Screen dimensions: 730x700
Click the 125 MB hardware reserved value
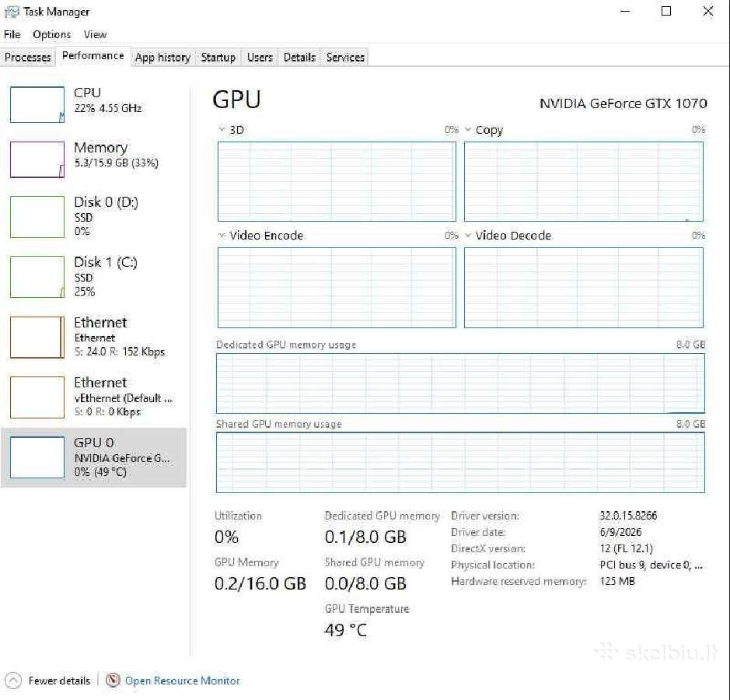click(x=617, y=581)
